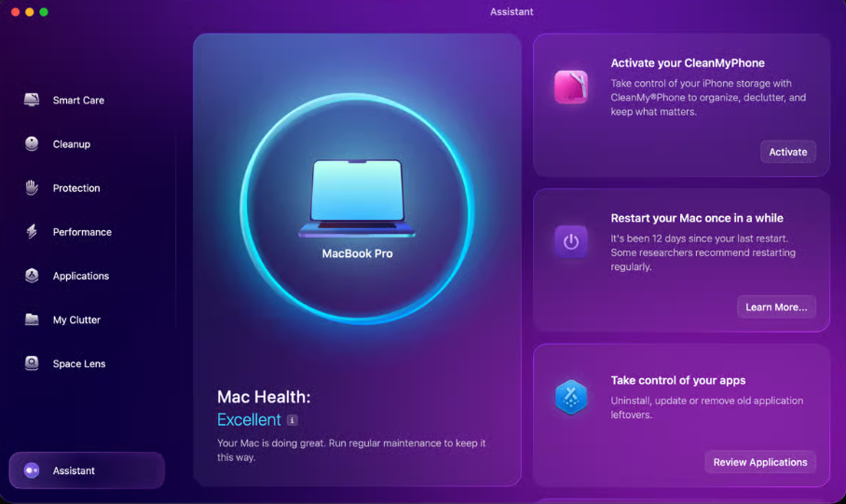Click the 'MacBook Pro' device name
The height and width of the screenshot is (504, 846).
point(357,253)
